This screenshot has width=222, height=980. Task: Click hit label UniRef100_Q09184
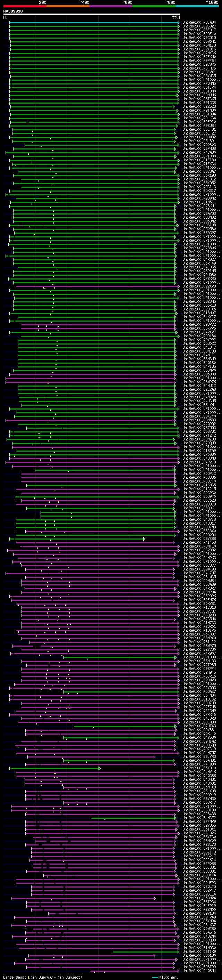199,336
